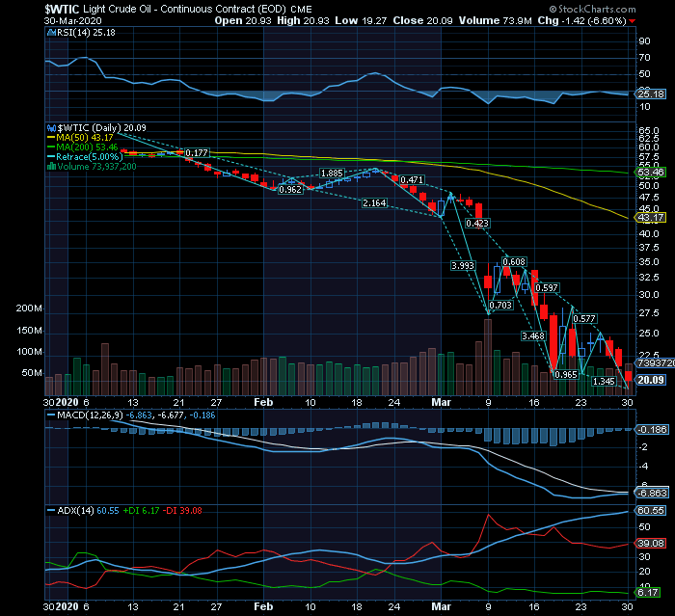Click the -DI 39.08 legend value
This screenshot has height=616, width=675.
click(184, 511)
